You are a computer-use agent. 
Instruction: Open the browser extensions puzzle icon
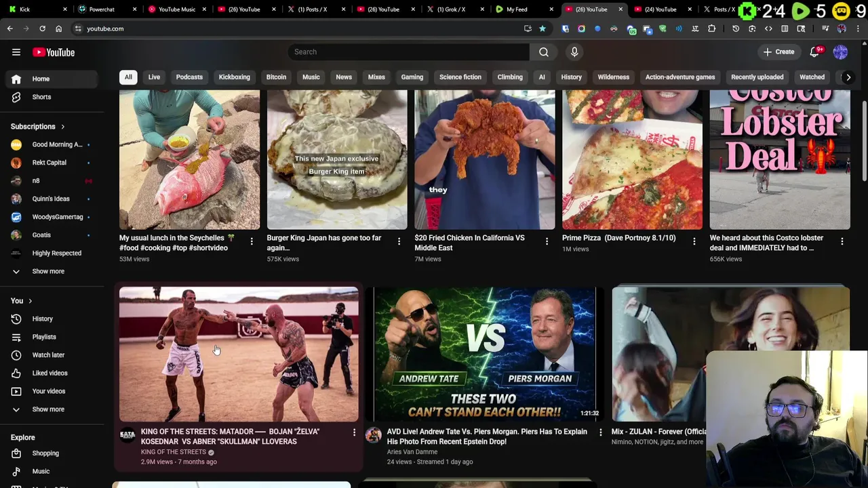tap(711, 28)
